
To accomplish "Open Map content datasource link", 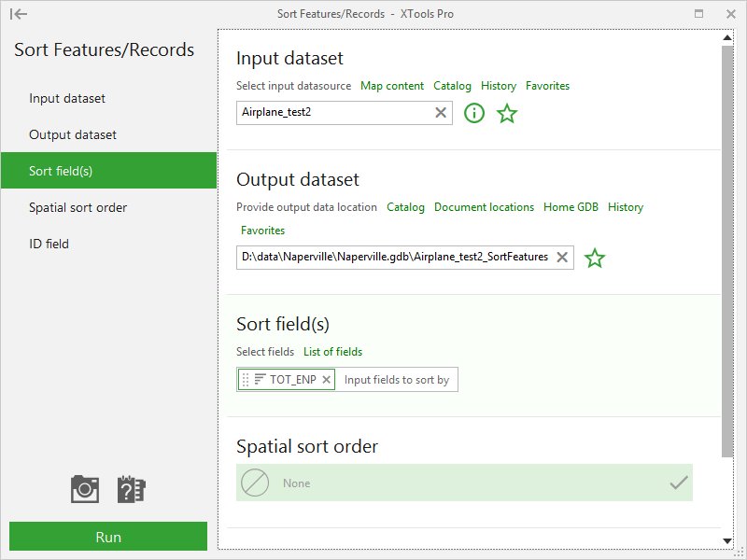I will click(x=392, y=86).
